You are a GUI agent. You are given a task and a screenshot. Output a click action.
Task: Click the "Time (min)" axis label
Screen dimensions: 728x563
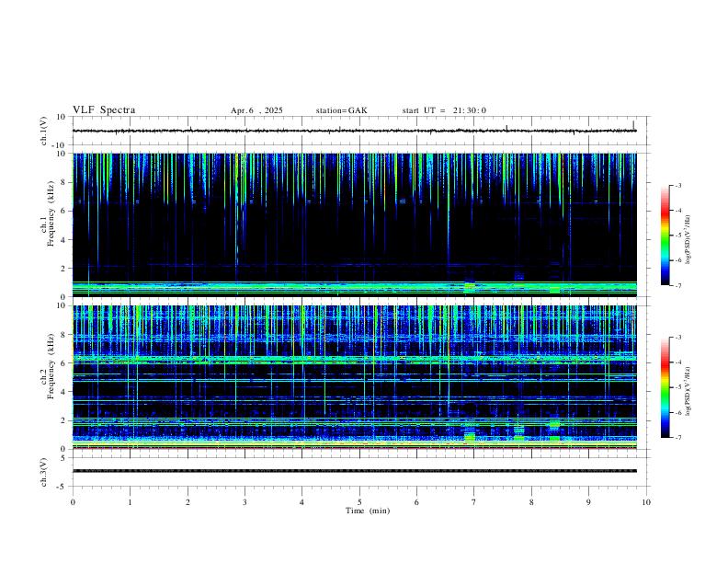pyautogui.click(x=368, y=511)
